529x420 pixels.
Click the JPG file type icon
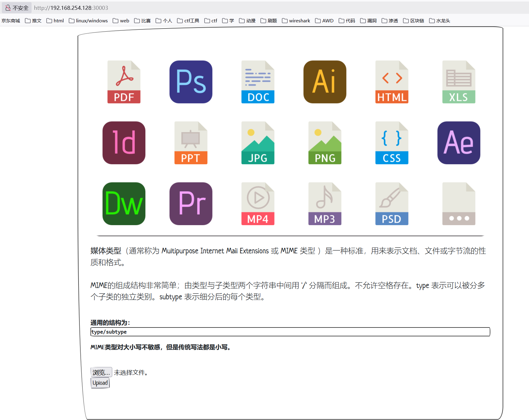258,143
